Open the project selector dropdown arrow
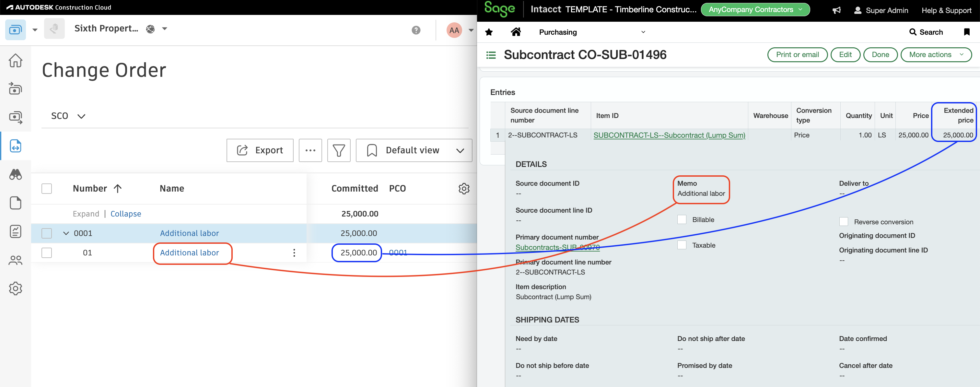Viewport: 980px width, 387px height. [164, 29]
